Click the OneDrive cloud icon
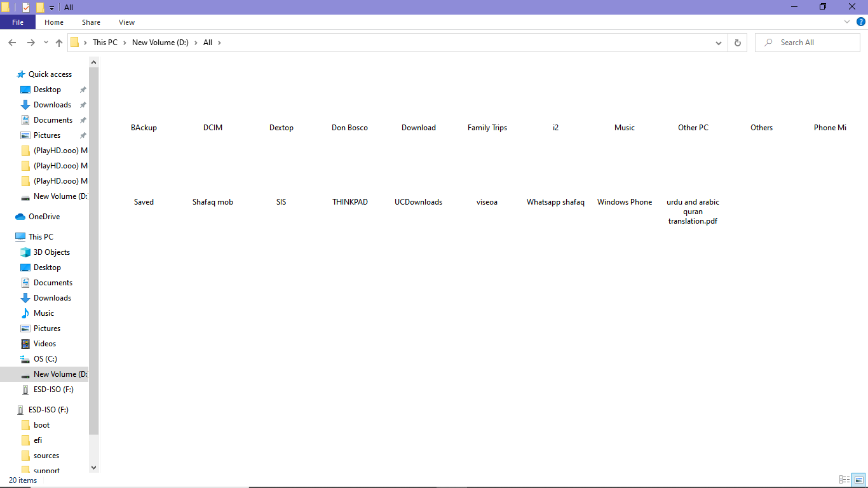Screen dimensions: 868x488 20,217
